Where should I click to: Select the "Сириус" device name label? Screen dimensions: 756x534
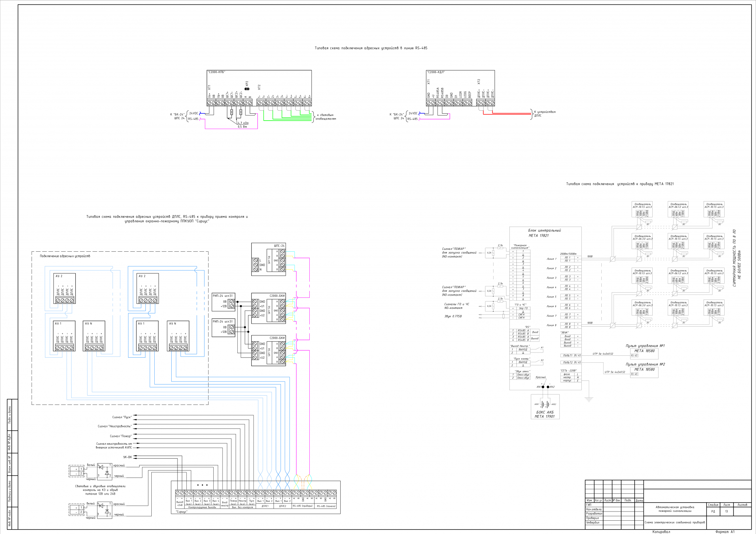tap(182, 512)
